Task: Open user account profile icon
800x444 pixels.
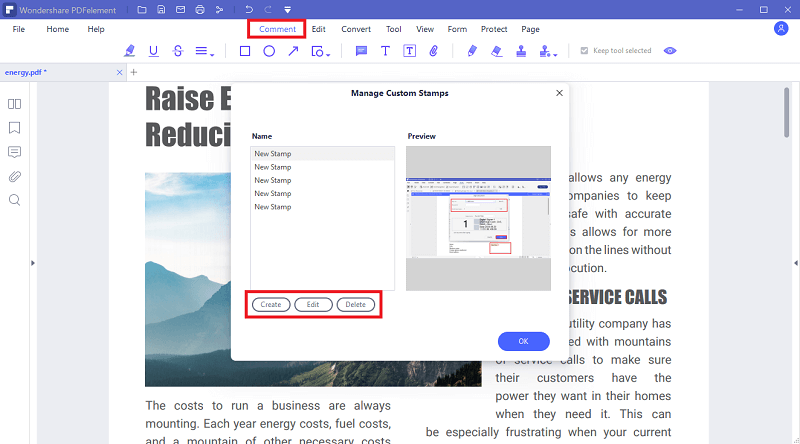Action: pos(781,29)
